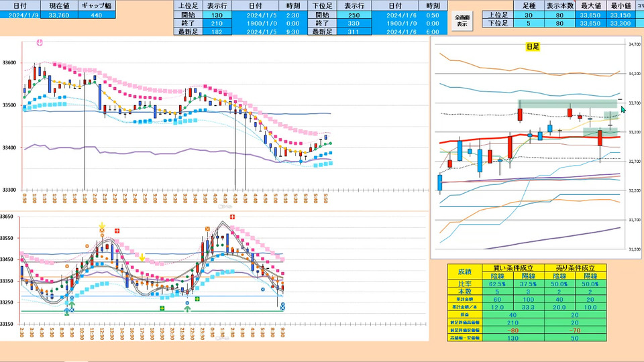This screenshot has width=644, height=362.
Task: Click the 日足 chart title label
Action: [x=532, y=46]
